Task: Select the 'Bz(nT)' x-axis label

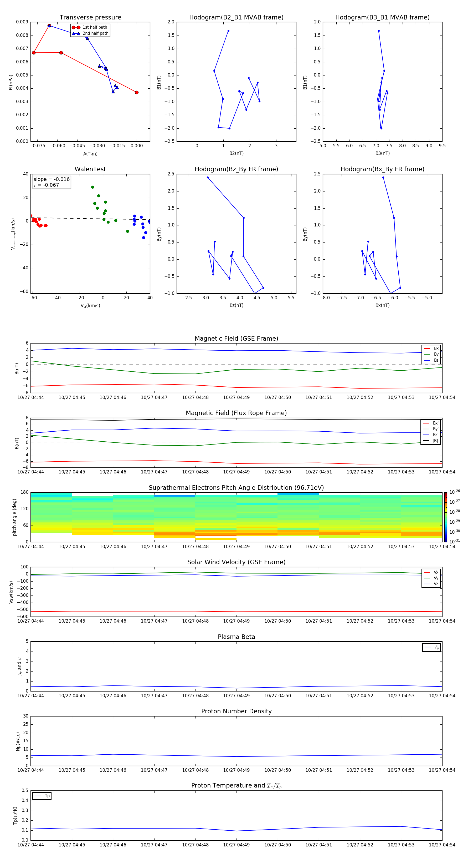Action: [236, 305]
